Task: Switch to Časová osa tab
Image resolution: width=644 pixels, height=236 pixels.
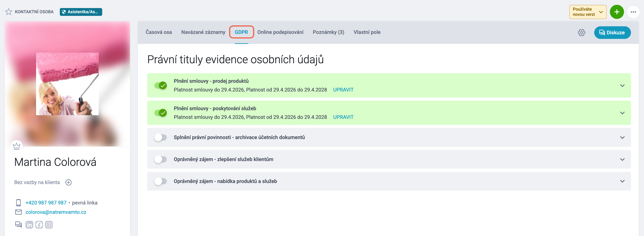Action: [158, 32]
